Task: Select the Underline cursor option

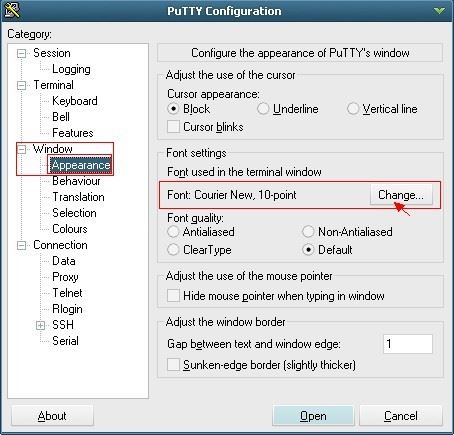Action: coord(263,109)
